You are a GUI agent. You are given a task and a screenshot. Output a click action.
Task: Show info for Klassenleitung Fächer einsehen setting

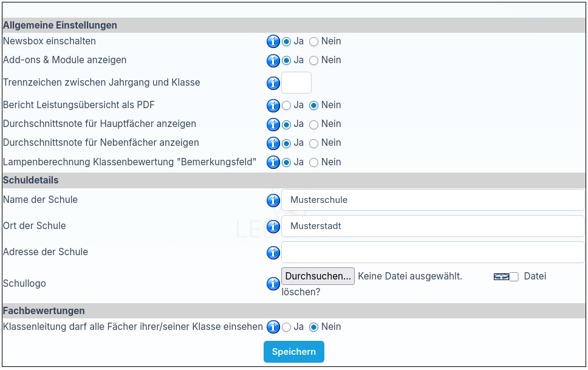point(273,327)
